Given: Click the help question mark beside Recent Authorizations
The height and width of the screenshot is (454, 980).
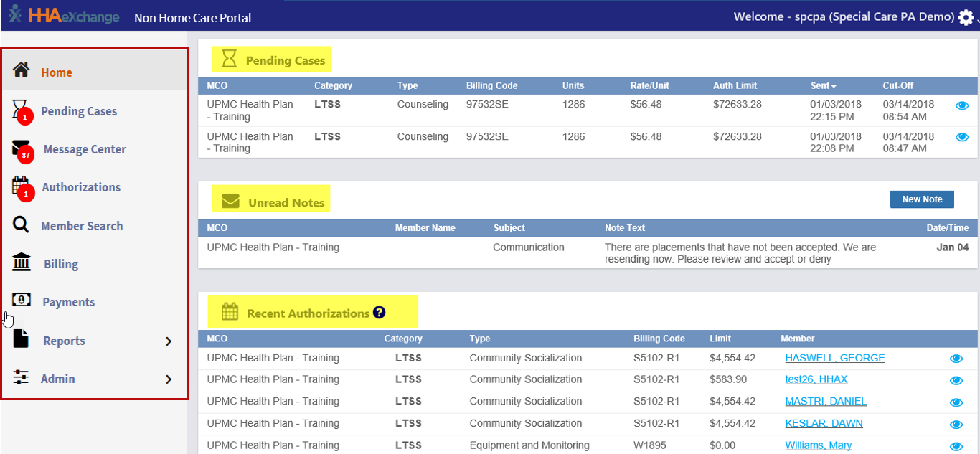Looking at the screenshot, I should pos(379,313).
